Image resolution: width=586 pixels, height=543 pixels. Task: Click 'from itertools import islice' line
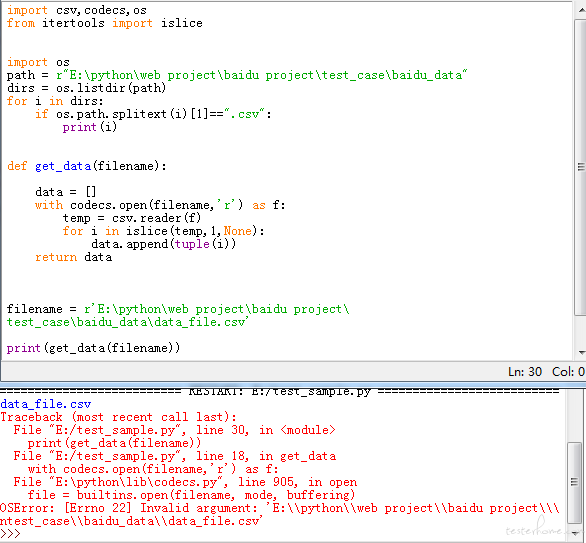pos(105,23)
